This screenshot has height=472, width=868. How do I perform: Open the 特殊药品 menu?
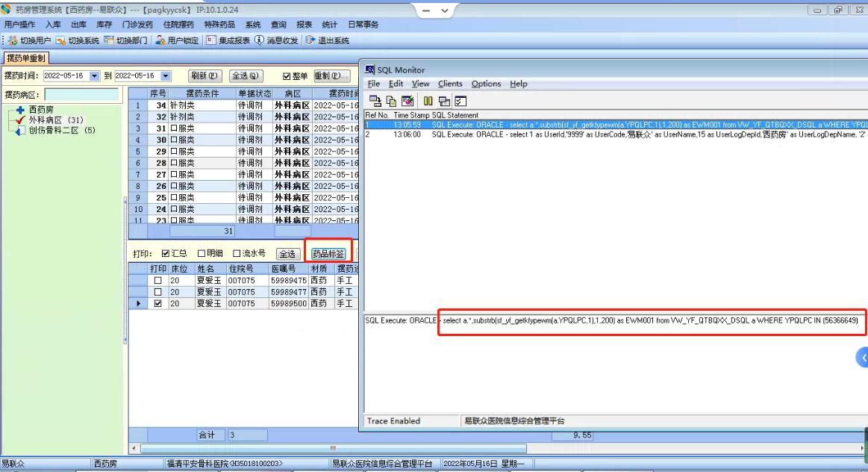(x=219, y=25)
